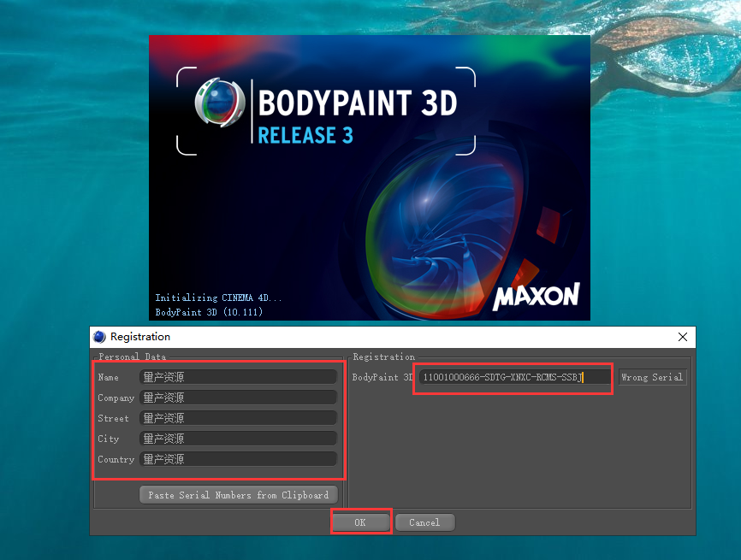Viewport: 741px width, 560px height.
Task: Click the Registration window title text
Action: pos(140,337)
